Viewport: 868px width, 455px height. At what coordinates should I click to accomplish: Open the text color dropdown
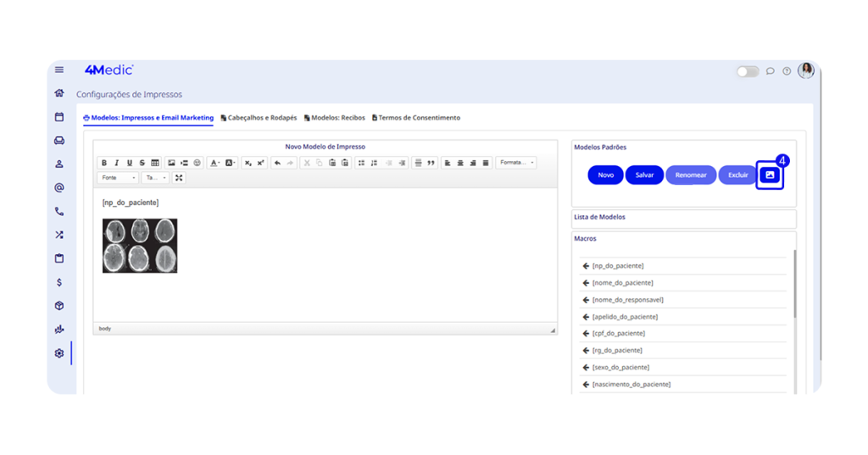(x=215, y=163)
